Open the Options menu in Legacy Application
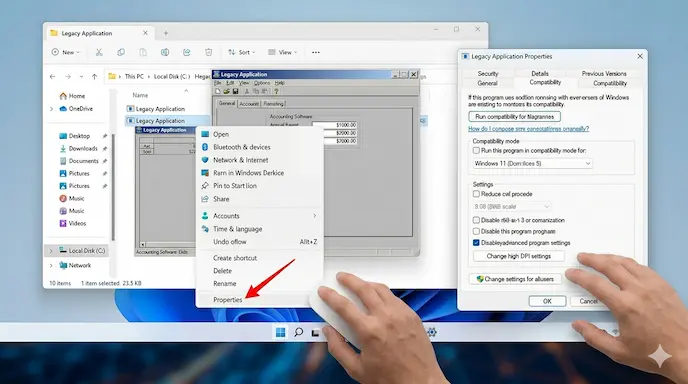Image resolution: width=688 pixels, height=384 pixels. pos(262,83)
